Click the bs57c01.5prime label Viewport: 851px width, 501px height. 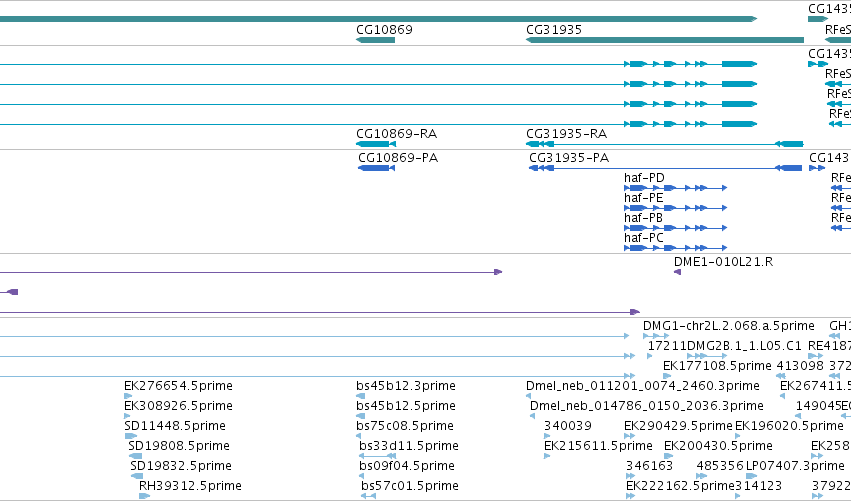point(410,486)
